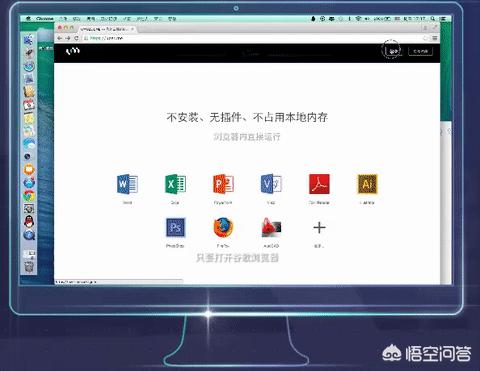Open QQ penguin in the dock

pyautogui.click(x=29, y=222)
